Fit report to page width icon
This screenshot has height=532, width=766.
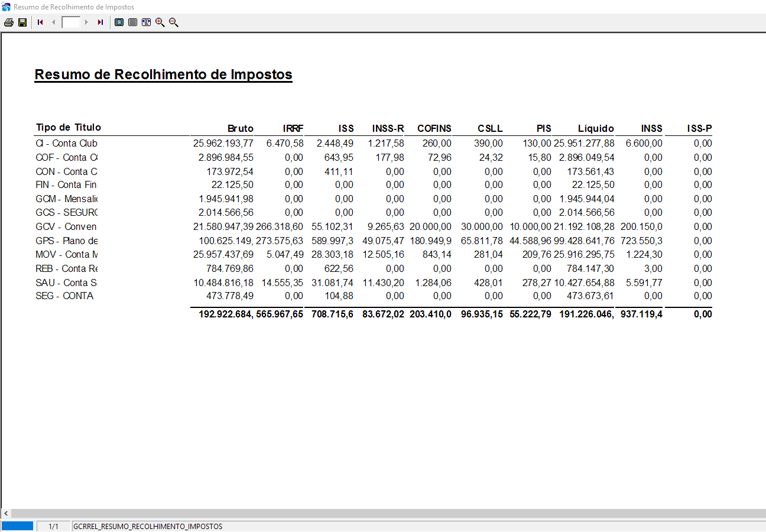(x=146, y=22)
